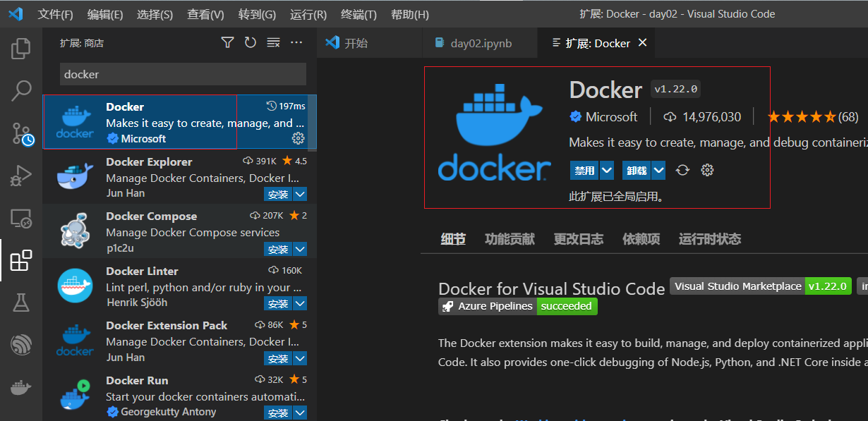The image size is (868, 421).
Task: Open the uninstall (卸载) dropdown arrow
Action: [x=658, y=170]
